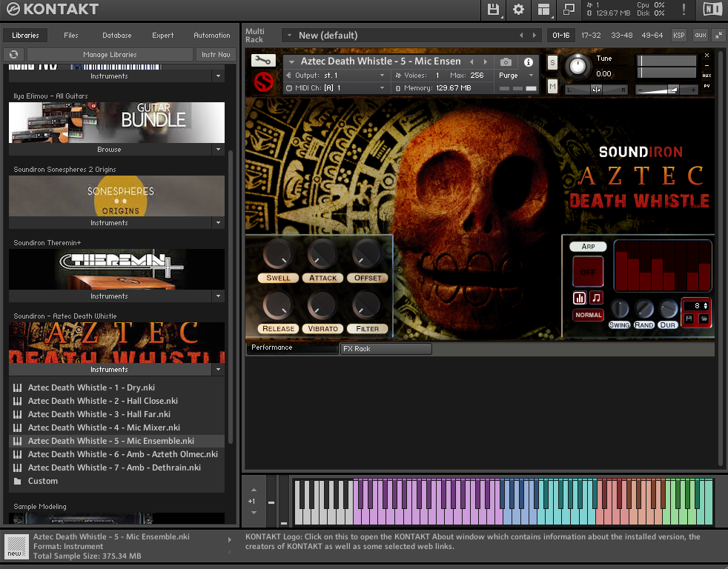Expand Aztec Death Whistle library options arrow
The height and width of the screenshot is (569, 728).
218,370
